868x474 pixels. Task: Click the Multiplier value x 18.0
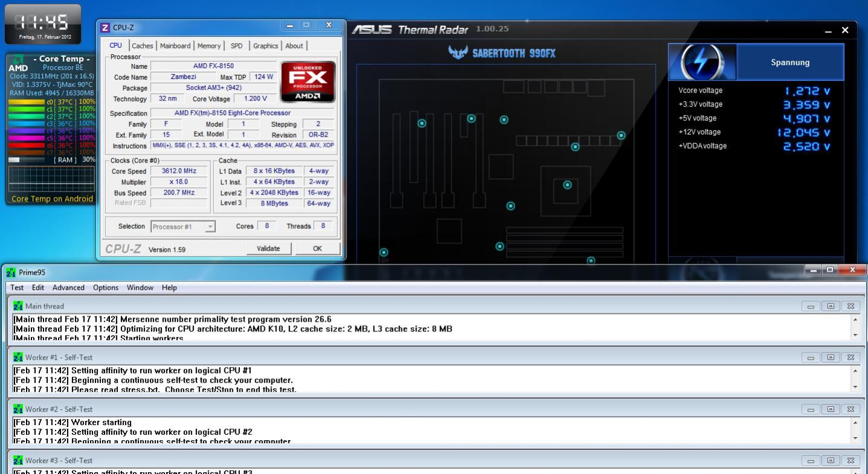pos(180,182)
